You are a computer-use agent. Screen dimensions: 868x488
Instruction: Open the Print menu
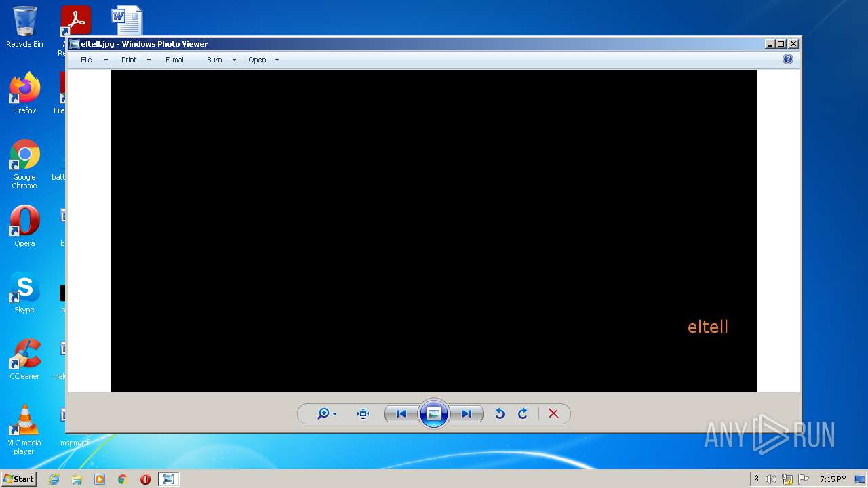[x=129, y=60]
